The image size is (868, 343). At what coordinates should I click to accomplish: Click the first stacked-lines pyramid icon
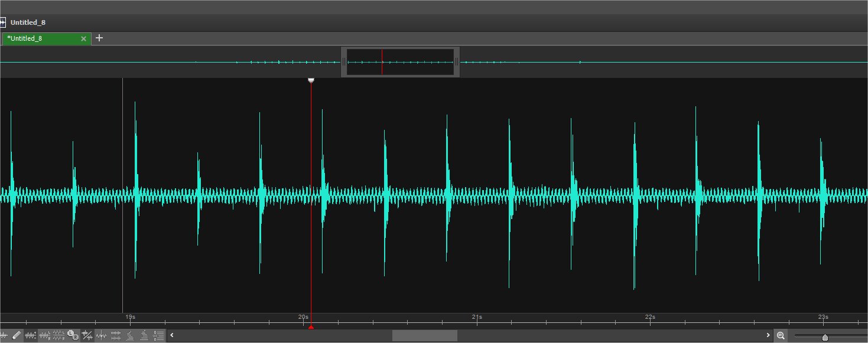coord(130,335)
